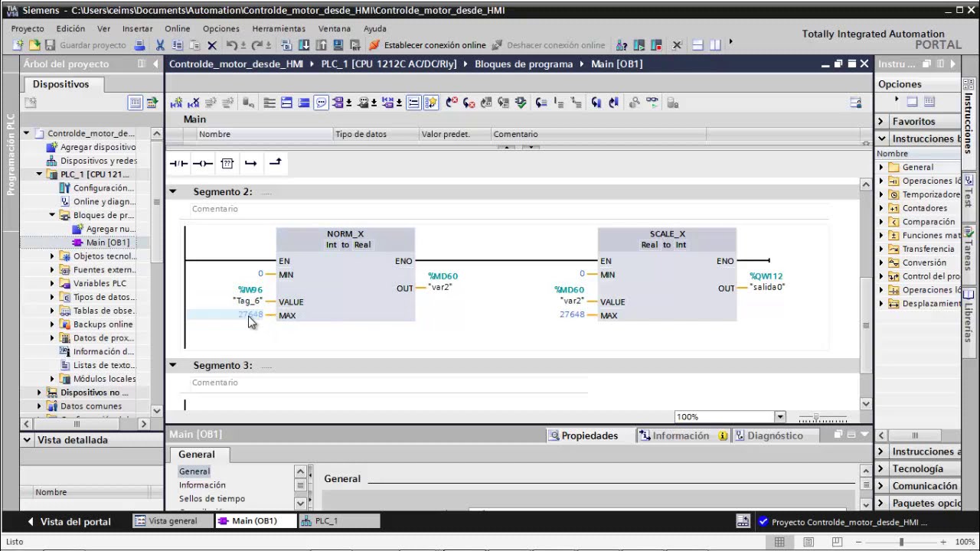Click the cut scissors icon
Viewport: 980px width, 551px height.
pos(160,45)
